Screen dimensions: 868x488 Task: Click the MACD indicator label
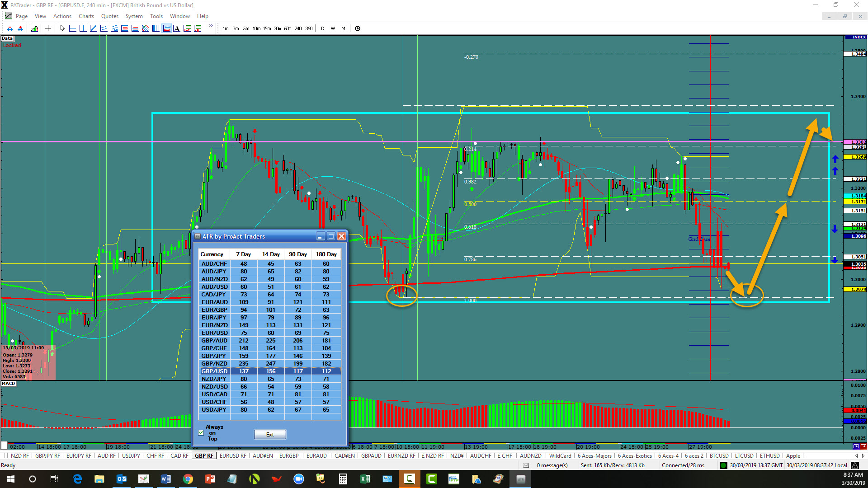coord(9,384)
